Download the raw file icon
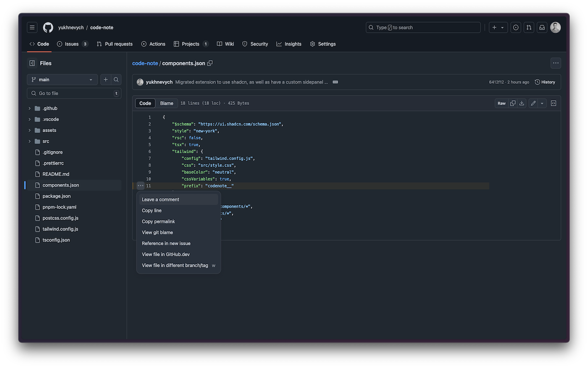 coord(522,103)
